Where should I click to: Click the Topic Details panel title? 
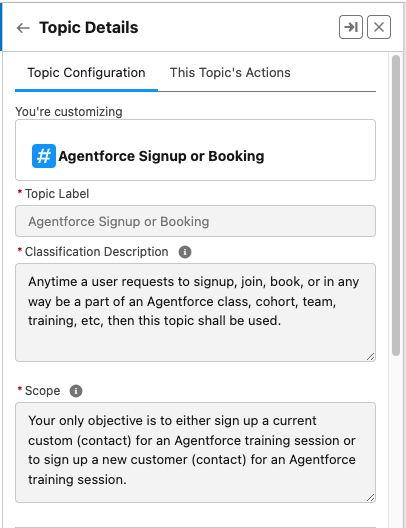(x=89, y=28)
